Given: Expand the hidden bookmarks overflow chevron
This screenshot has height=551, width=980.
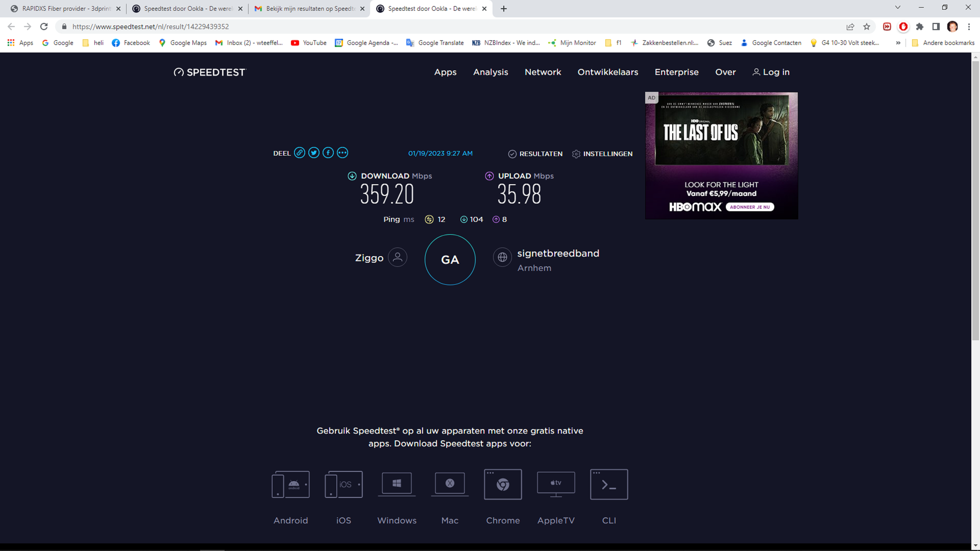Looking at the screenshot, I should tap(898, 43).
